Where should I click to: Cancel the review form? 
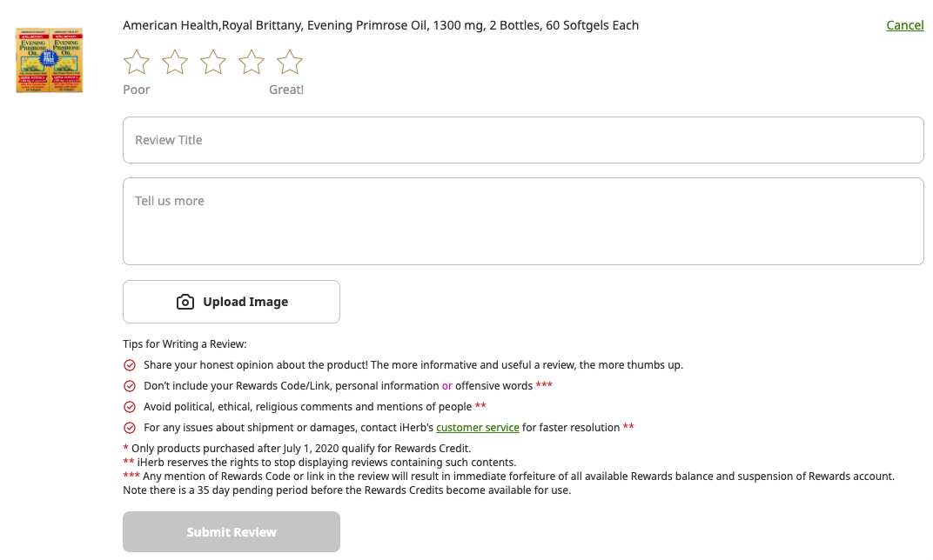(x=904, y=25)
